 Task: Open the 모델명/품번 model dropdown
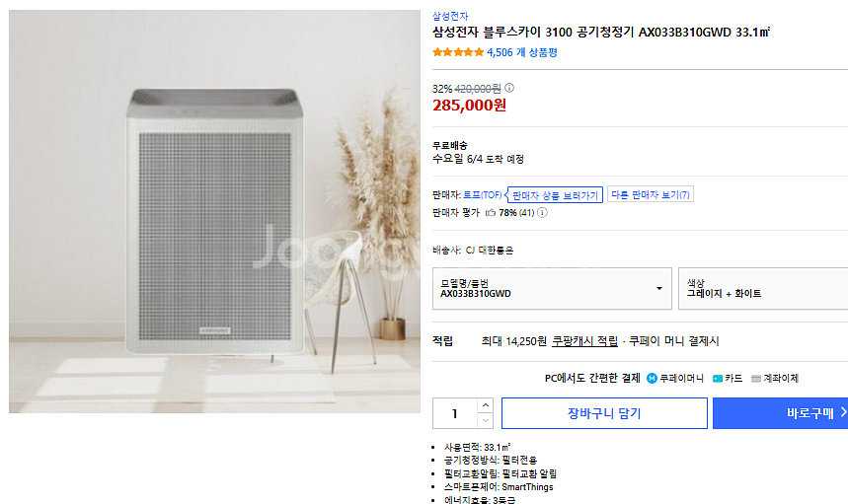[x=552, y=288]
